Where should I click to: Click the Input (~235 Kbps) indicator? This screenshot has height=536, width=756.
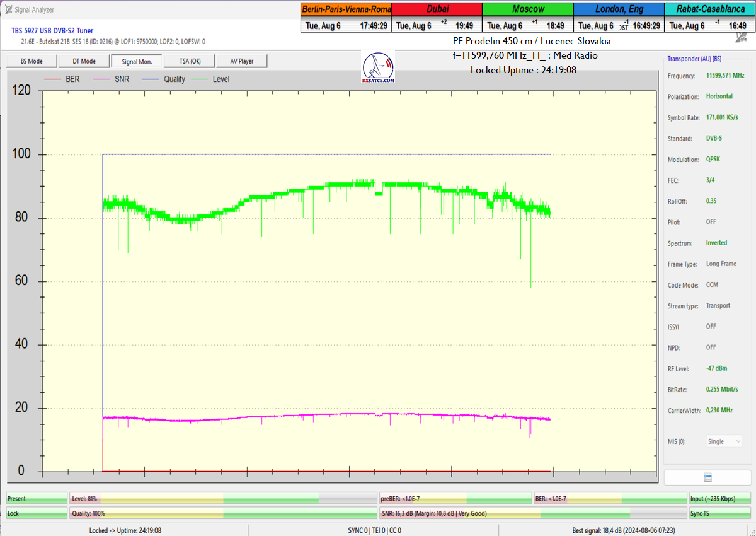click(719, 498)
